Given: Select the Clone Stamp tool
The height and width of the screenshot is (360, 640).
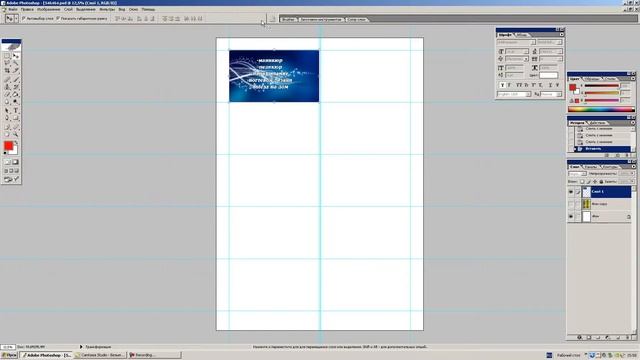Looking at the screenshot, I should click(7, 87).
